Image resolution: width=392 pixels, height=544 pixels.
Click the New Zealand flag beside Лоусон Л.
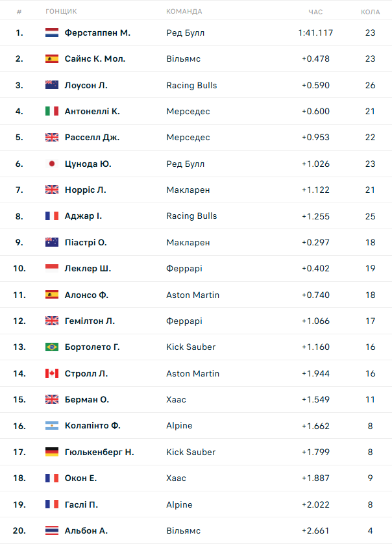[x=52, y=85]
